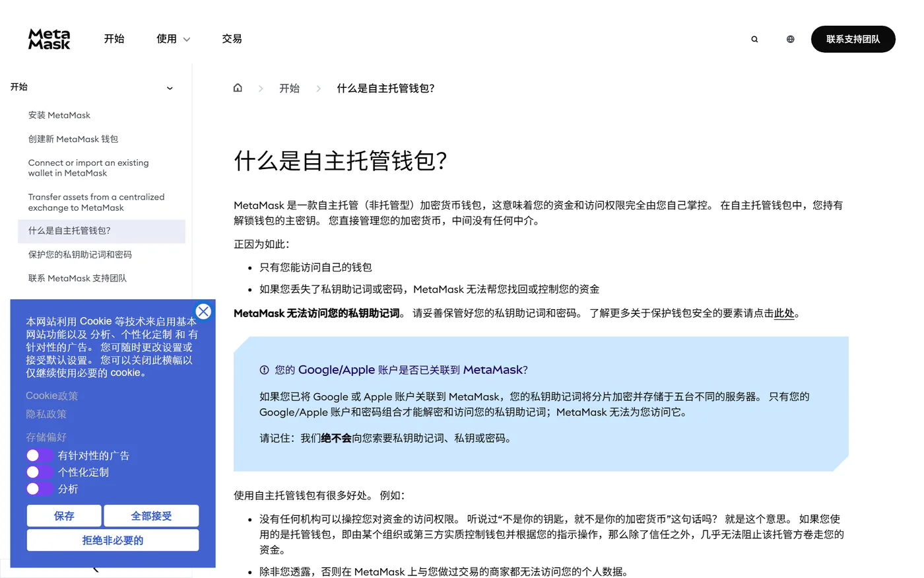Click the callout title 您的 Google/Apple 账户是否已关联到 MetaMask?
The image size is (924, 578).
[x=401, y=370]
